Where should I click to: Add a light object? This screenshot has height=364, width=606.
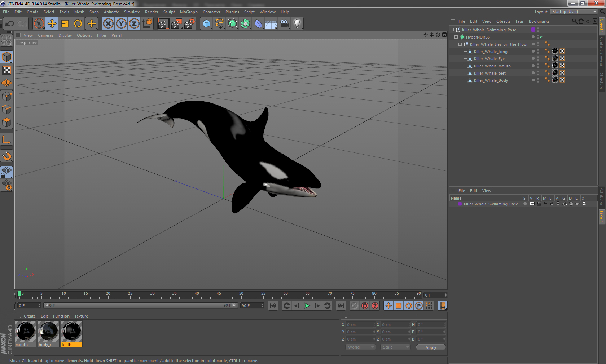point(297,24)
